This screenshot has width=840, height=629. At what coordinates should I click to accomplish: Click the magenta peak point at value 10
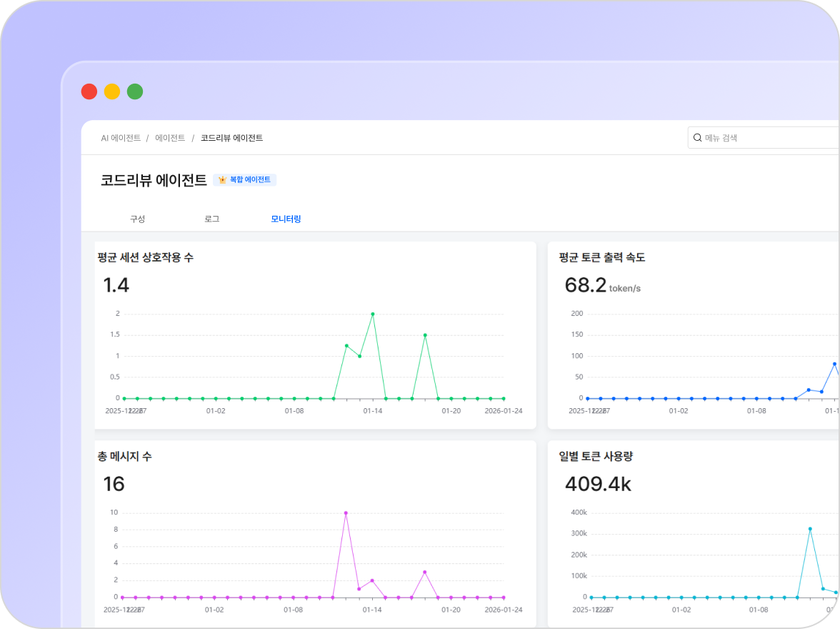[346, 512]
